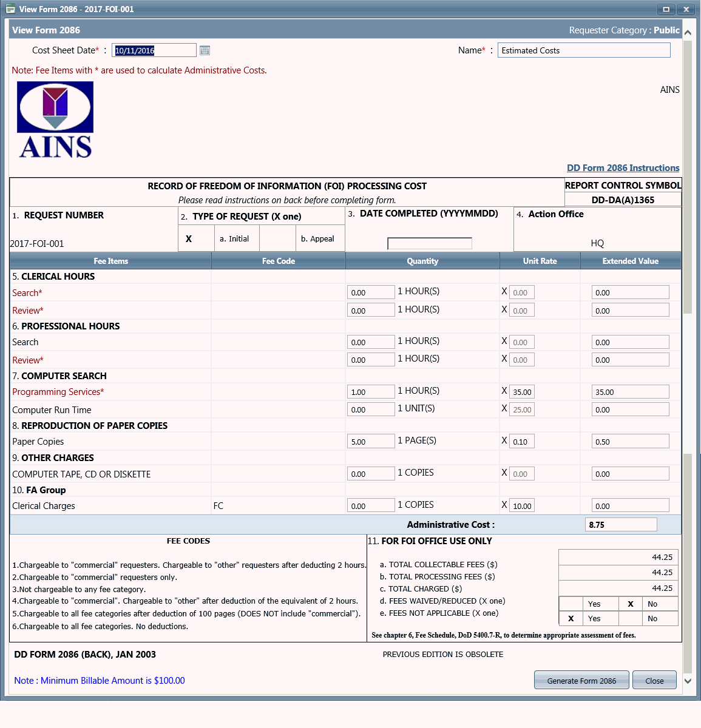Click the Fee Items column header
The height and width of the screenshot is (728, 701).
(111, 261)
